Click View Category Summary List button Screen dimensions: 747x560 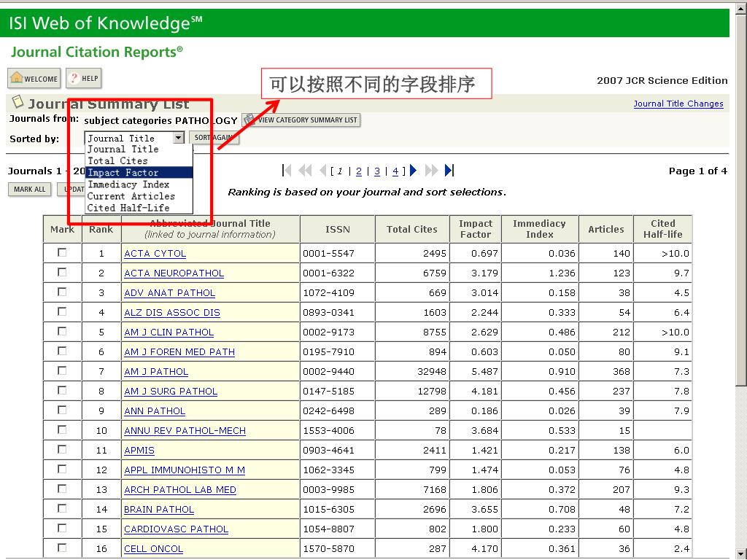(301, 120)
